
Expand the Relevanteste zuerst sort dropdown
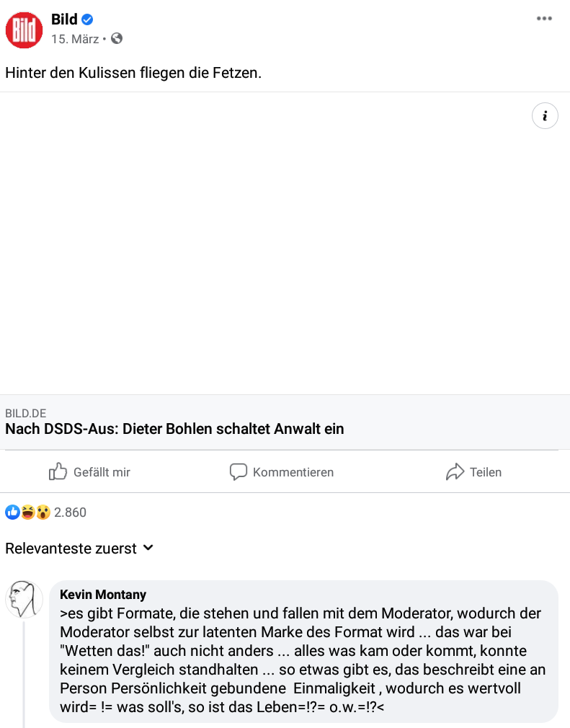click(x=79, y=549)
